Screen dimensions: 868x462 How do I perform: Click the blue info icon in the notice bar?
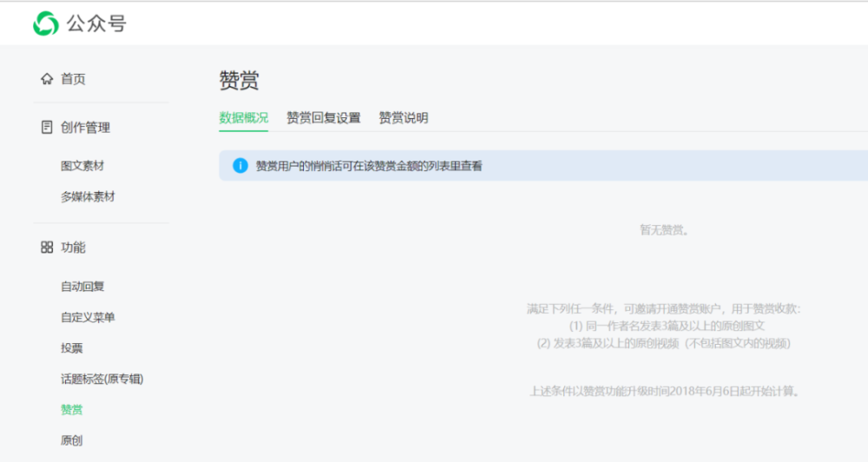[x=240, y=165]
